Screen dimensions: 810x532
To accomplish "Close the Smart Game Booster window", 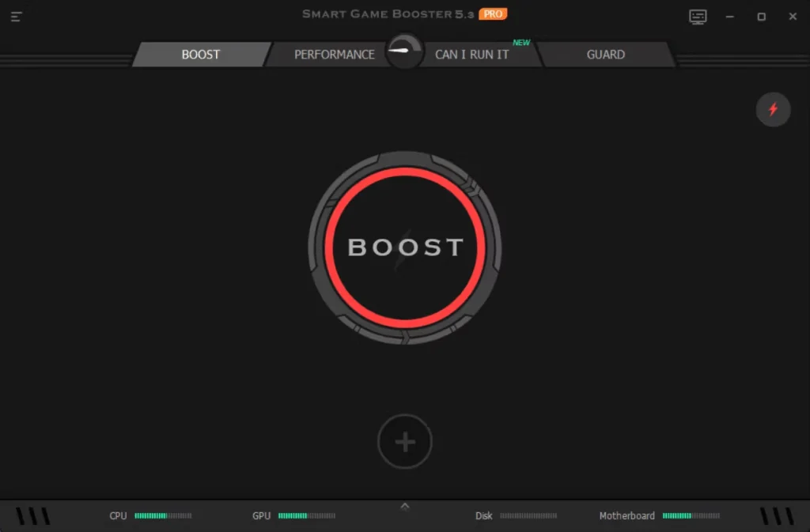I will (793, 17).
